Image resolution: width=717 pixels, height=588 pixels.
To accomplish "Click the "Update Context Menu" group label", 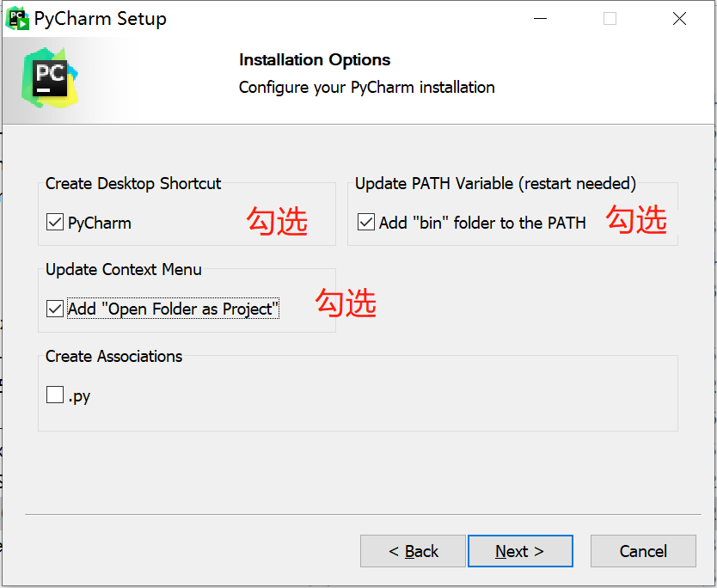I will pyautogui.click(x=124, y=270).
